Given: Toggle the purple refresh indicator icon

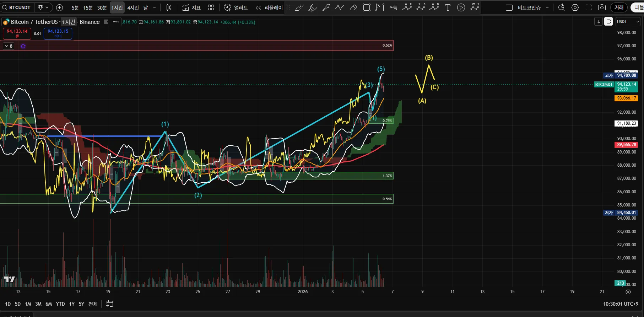Looking at the screenshot, I should pos(23,46).
